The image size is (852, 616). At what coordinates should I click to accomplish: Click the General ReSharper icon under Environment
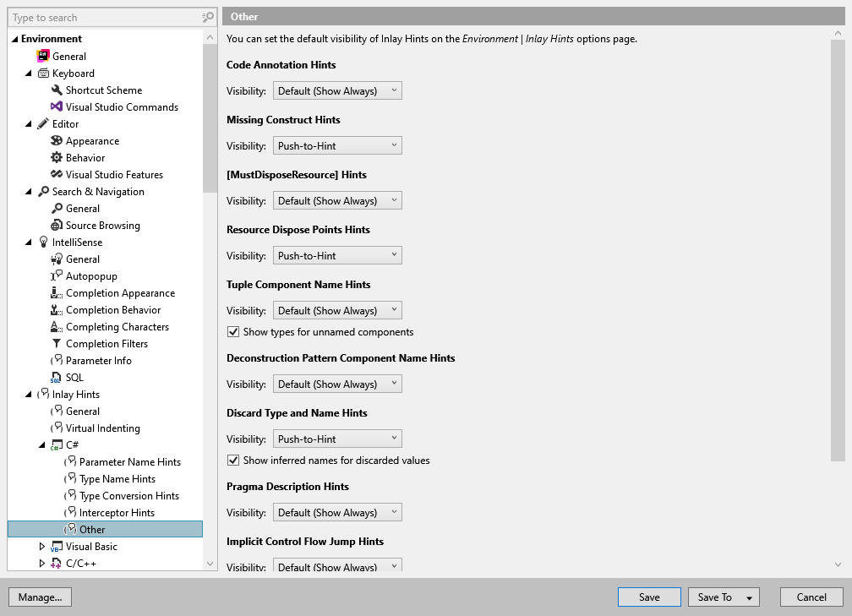[43, 56]
